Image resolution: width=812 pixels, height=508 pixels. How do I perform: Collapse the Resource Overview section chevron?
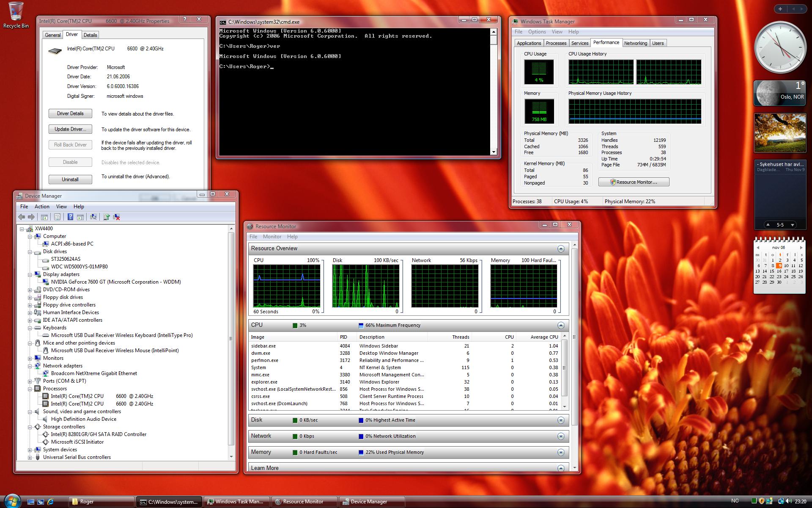(561, 248)
